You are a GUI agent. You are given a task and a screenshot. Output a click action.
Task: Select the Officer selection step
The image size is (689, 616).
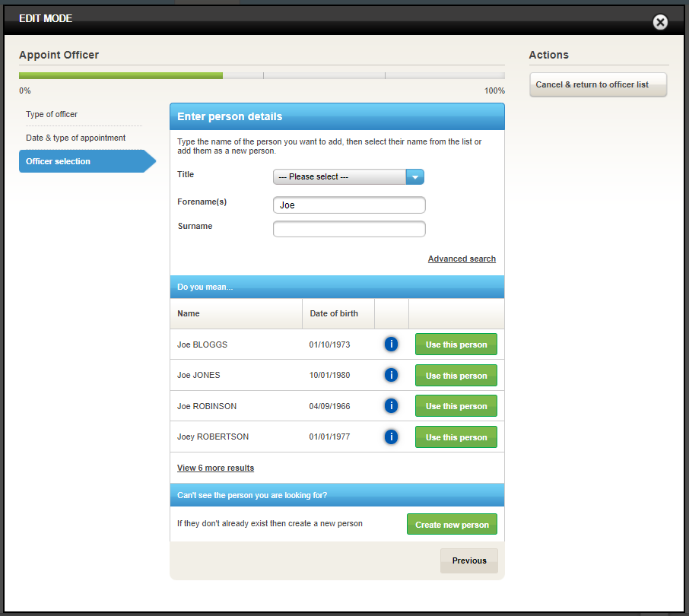58,161
